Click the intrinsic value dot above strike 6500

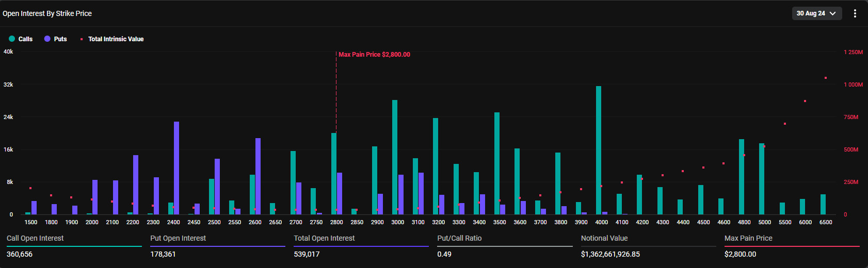826,78
